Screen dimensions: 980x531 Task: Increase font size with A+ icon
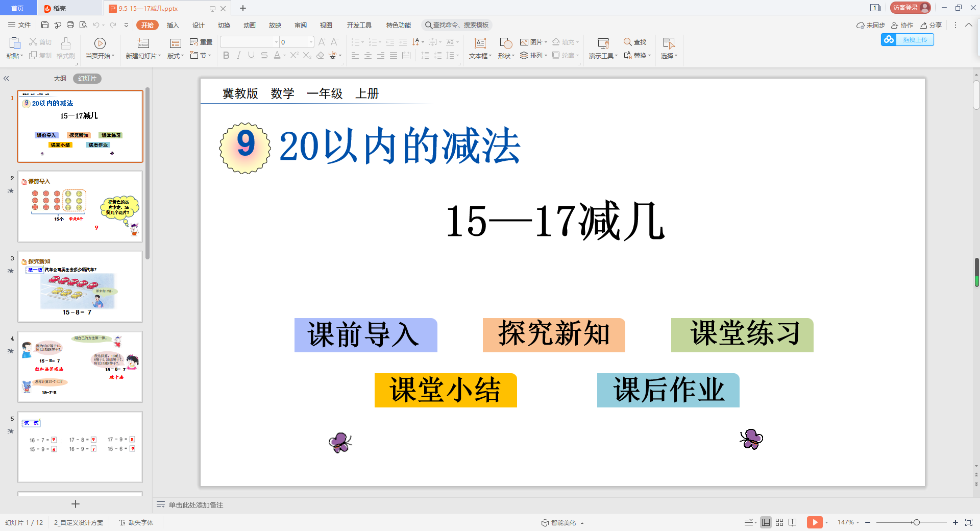[x=322, y=42]
